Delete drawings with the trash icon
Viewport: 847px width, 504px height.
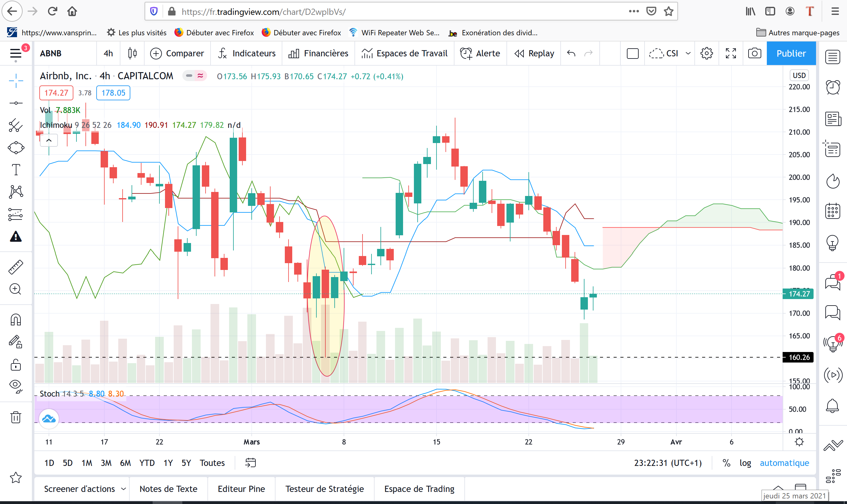pos(16,417)
